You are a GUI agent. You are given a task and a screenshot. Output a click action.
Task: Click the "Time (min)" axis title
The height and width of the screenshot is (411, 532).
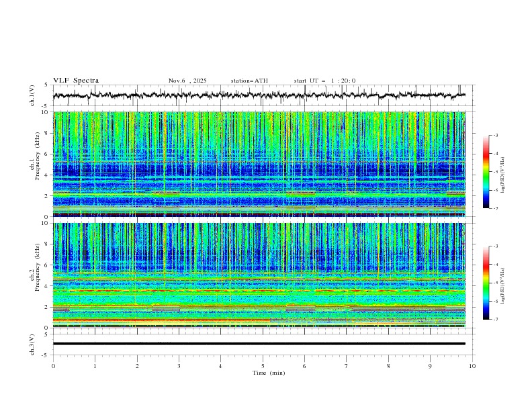(x=269, y=373)
